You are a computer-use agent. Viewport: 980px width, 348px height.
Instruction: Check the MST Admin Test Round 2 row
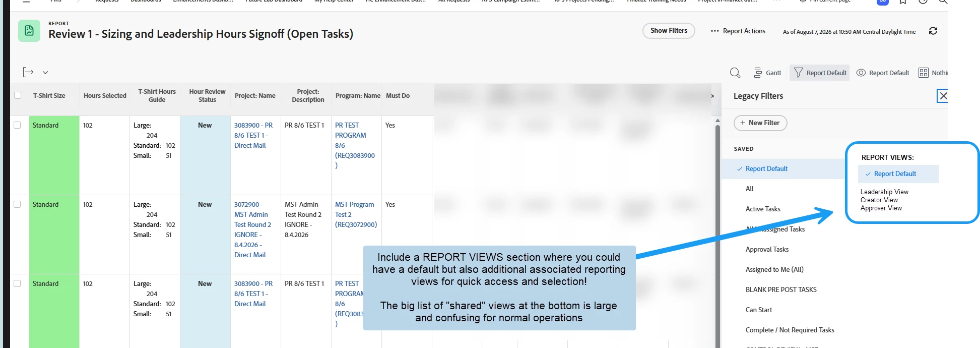(x=17, y=204)
